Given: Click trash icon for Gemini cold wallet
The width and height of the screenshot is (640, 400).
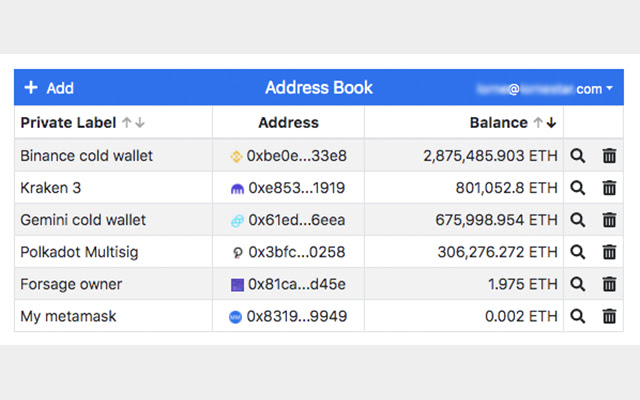Looking at the screenshot, I should click(x=609, y=220).
